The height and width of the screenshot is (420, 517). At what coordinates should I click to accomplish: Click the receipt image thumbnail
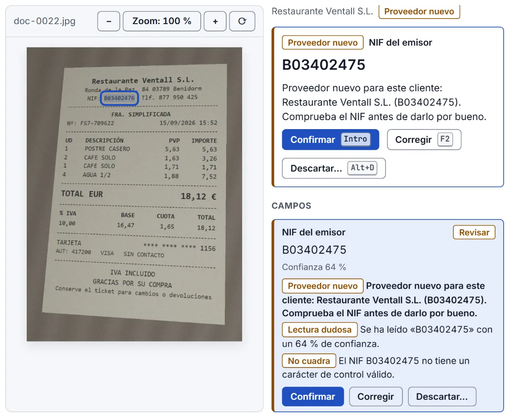coord(134,194)
